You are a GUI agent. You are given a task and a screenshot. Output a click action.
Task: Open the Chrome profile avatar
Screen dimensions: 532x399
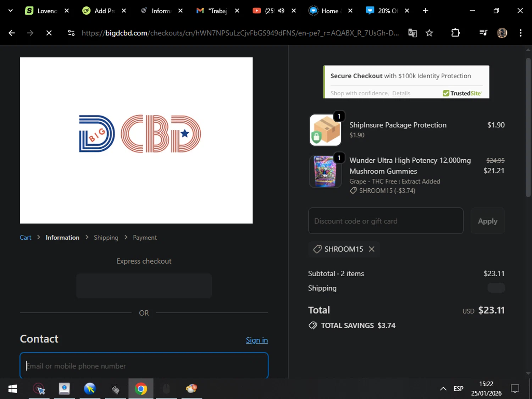point(502,33)
